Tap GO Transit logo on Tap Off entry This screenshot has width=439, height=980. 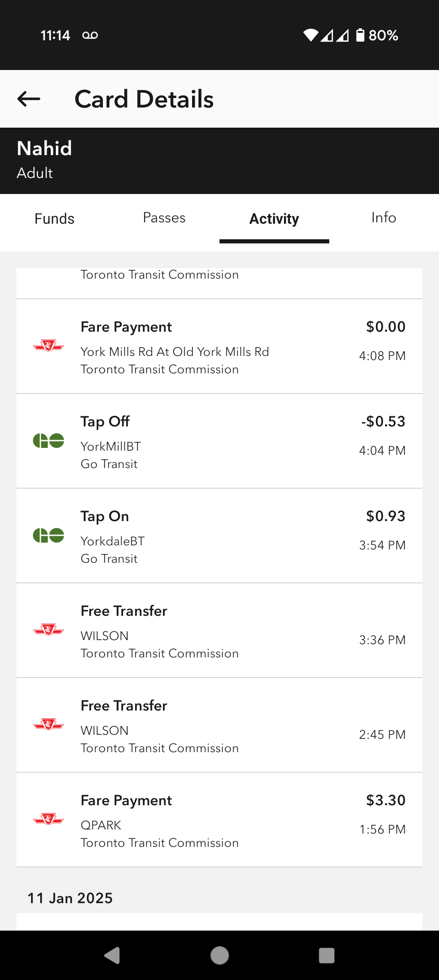coord(48,441)
